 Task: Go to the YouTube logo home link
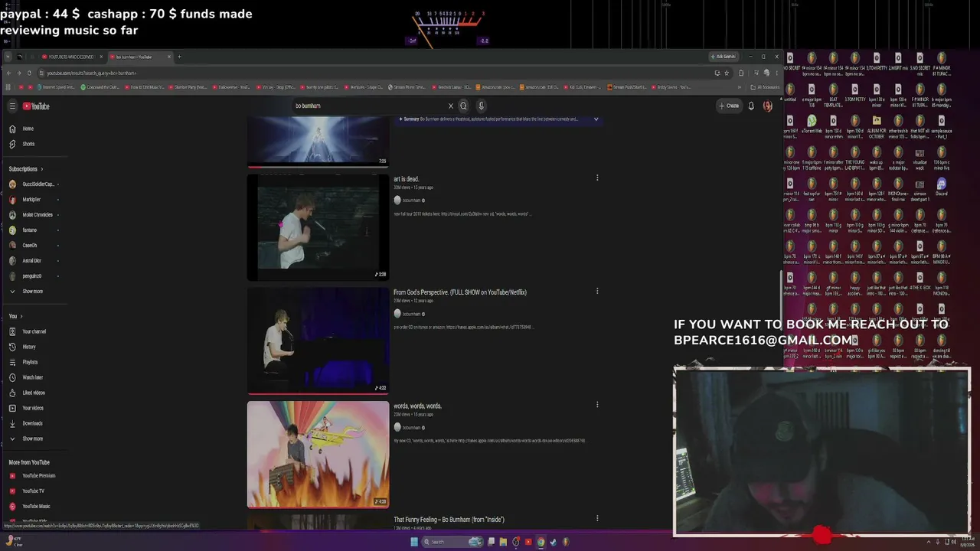(36, 106)
